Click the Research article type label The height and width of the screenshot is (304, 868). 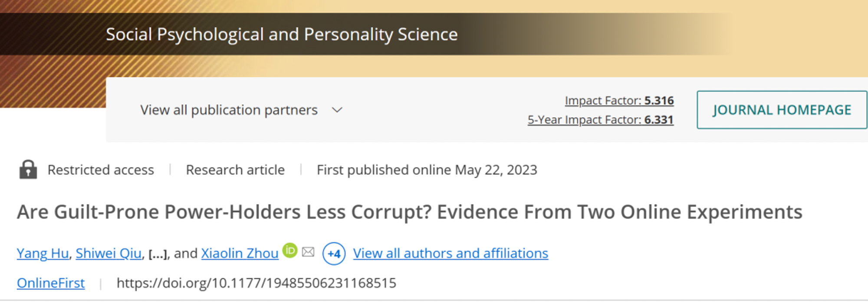pyautogui.click(x=235, y=170)
